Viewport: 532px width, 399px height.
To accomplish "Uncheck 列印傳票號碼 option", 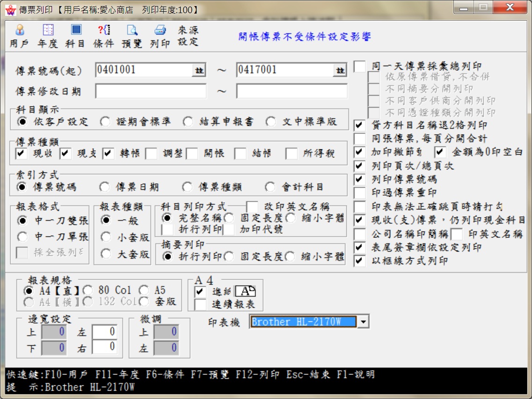I will click(x=359, y=179).
